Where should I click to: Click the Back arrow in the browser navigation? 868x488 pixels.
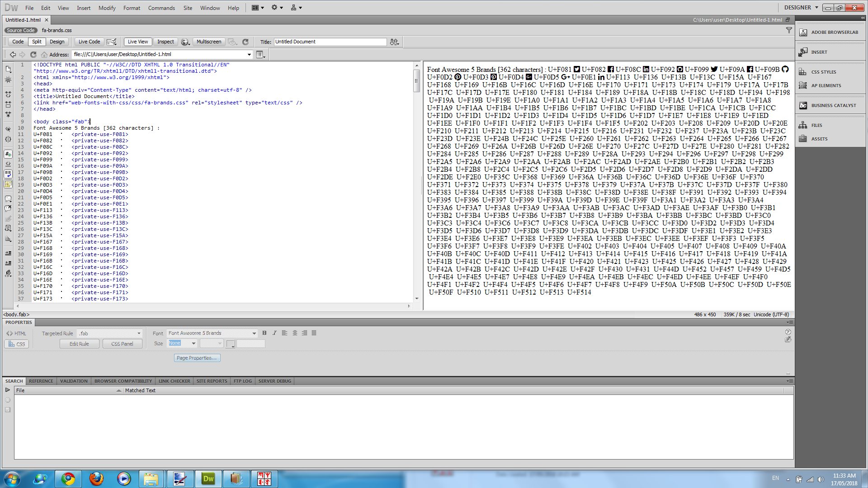[13, 54]
